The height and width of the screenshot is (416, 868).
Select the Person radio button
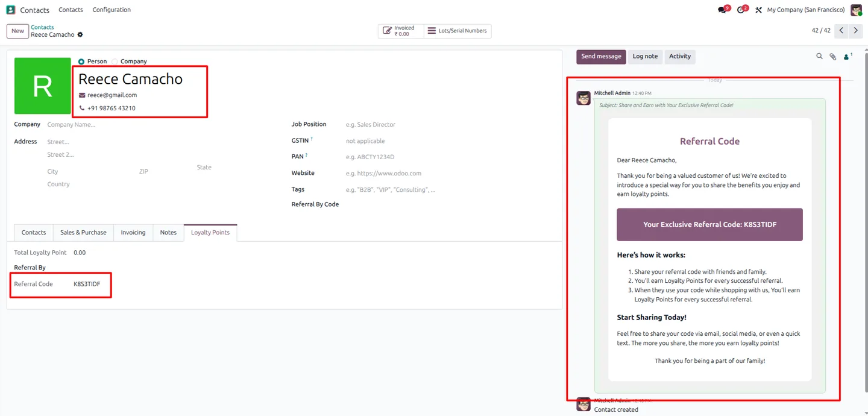pos(81,61)
